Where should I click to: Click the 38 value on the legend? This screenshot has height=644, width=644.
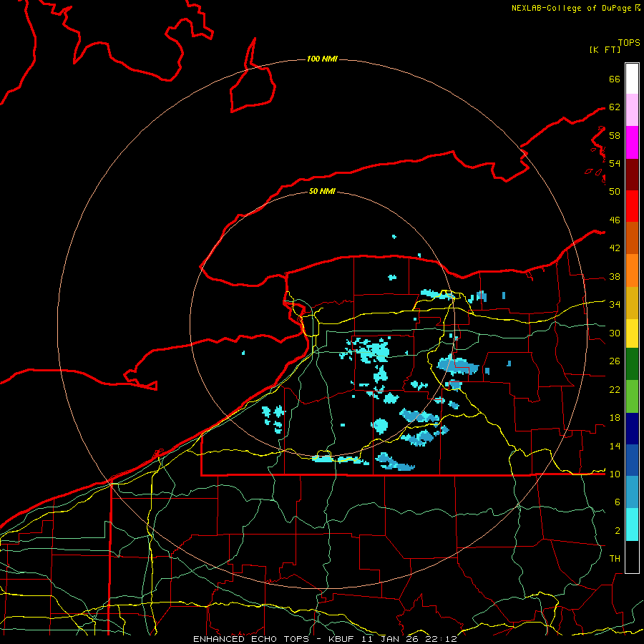(615, 277)
